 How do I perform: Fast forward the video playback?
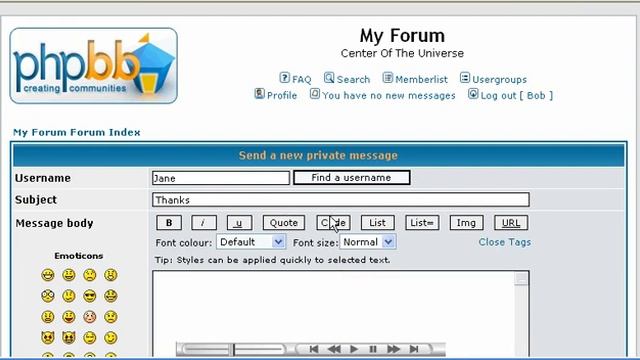click(393, 349)
